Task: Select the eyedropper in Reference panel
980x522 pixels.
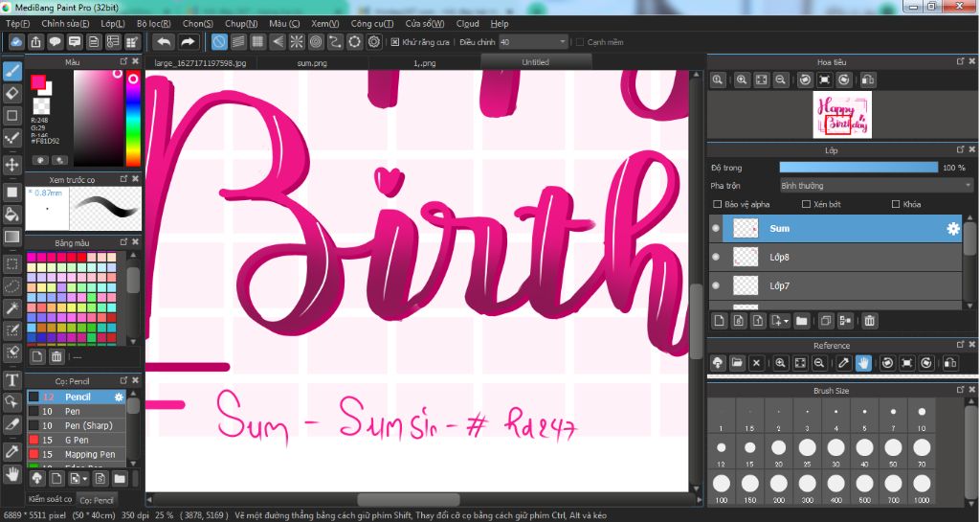Action: [x=843, y=363]
